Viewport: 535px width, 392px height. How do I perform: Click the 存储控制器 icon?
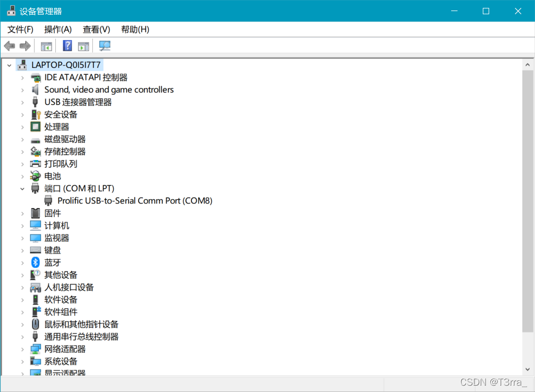tap(35, 151)
